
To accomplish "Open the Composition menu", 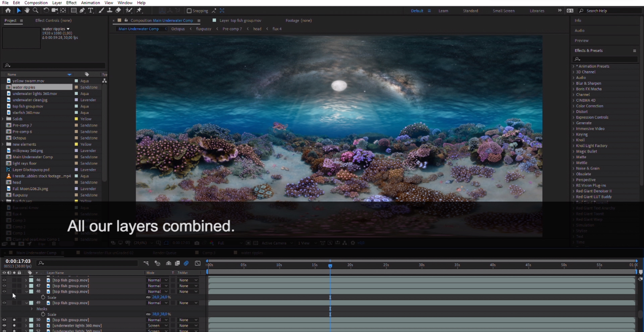I will [x=36, y=3].
